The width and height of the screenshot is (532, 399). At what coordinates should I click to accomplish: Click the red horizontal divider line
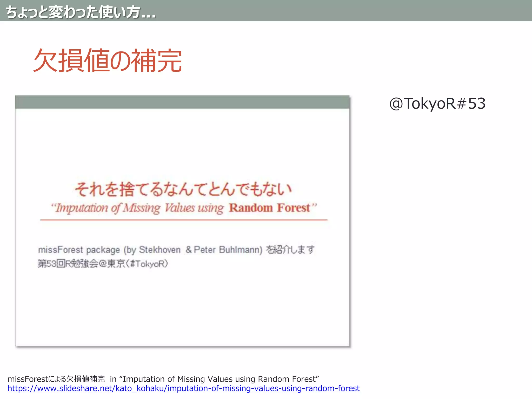coord(183,220)
